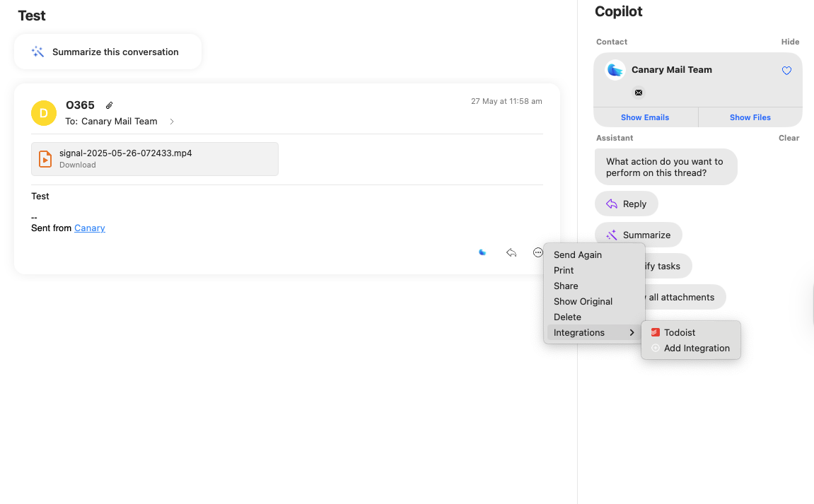
Task: Click the envelope icon under Canary Mail Team
Action: click(x=639, y=93)
